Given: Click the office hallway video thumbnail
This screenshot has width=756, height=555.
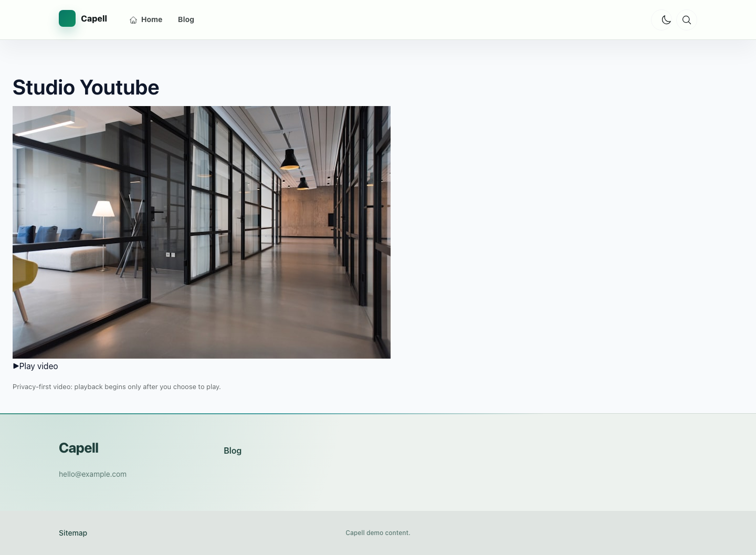Looking at the screenshot, I should (x=202, y=232).
